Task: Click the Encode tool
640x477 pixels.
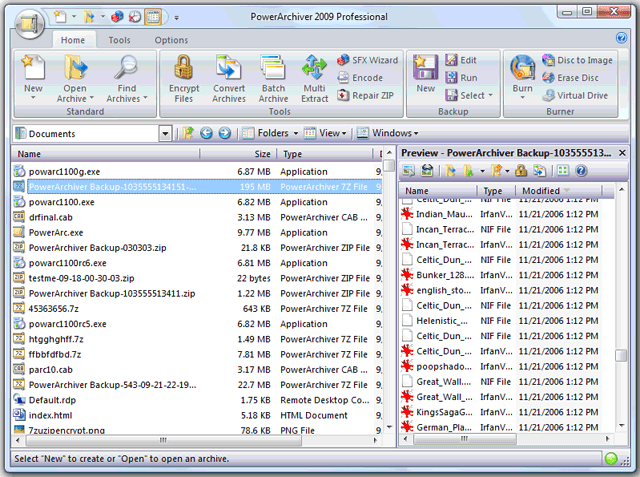Action: (x=360, y=78)
